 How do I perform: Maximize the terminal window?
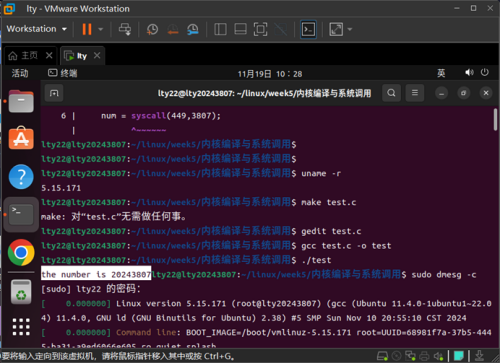(x=463, y=93)
